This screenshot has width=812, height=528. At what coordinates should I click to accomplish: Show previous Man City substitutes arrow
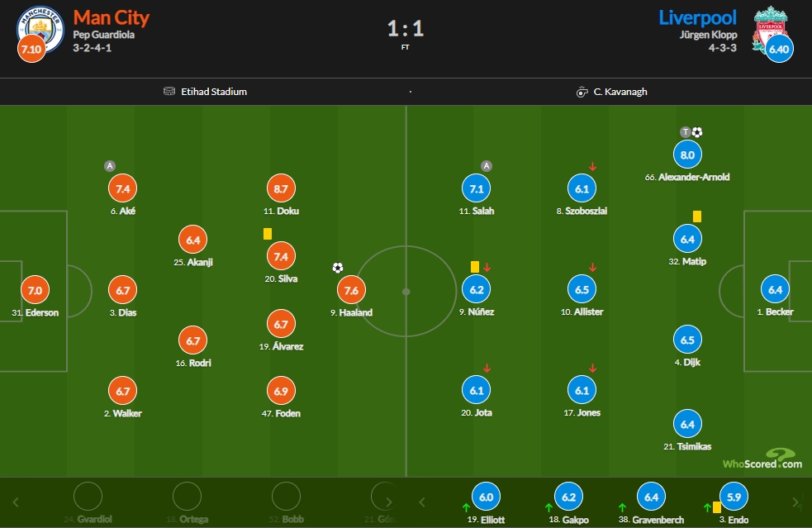(16, 502)
